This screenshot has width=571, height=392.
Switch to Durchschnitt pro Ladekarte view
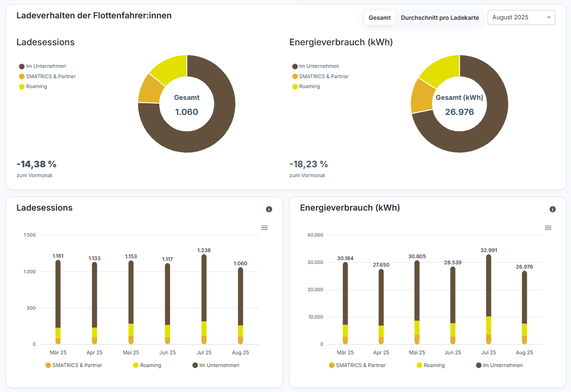pyautogui.click(x=440, y=18)
